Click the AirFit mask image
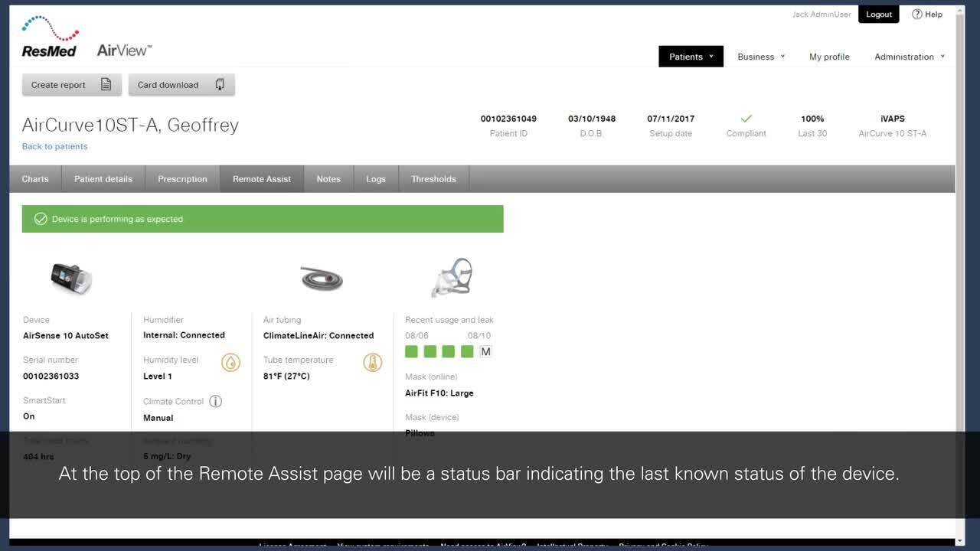Viewport: 980px width, 551px height. click(x=452, y=277)
